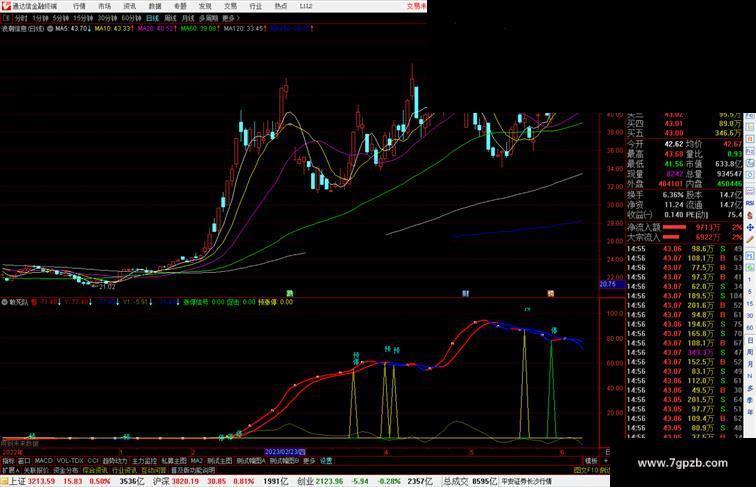Open the 资讯 menu
The width and height of the screenshot is (756, 487).
tap(130, 6)
